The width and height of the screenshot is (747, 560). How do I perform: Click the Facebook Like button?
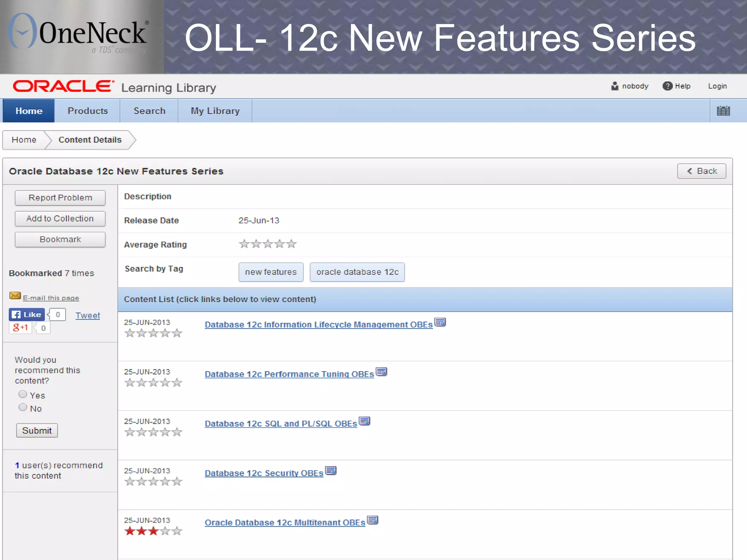pos(27,314)
